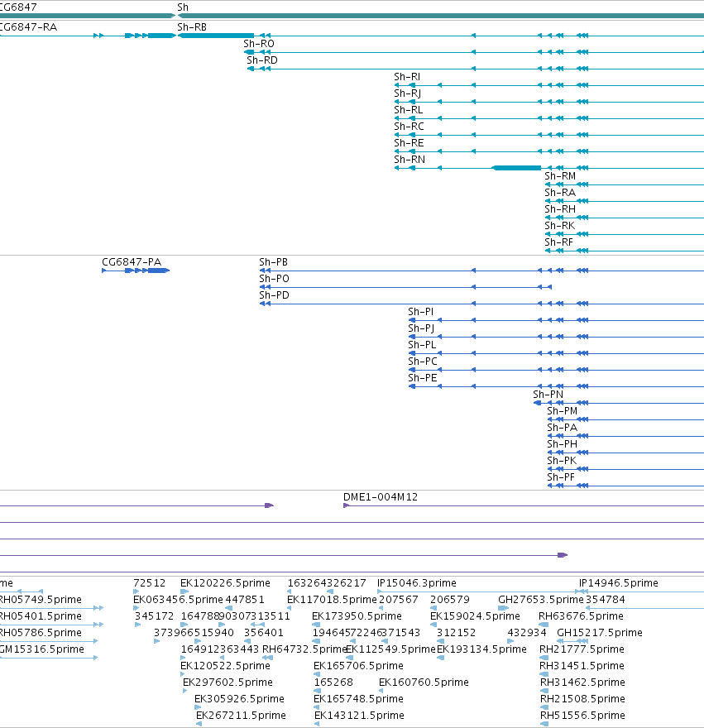Select the Sh-PN protein label
The height and width of the screenshot is (728, 704).
548,395
